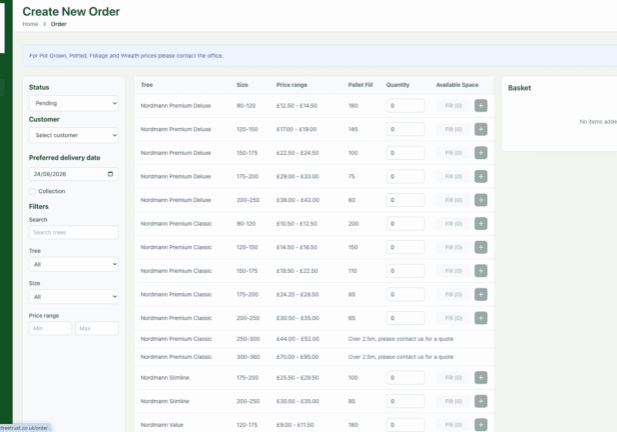Focus the Max price field
This screenshot has height=432, width=617.
click(x=97, y=328)
